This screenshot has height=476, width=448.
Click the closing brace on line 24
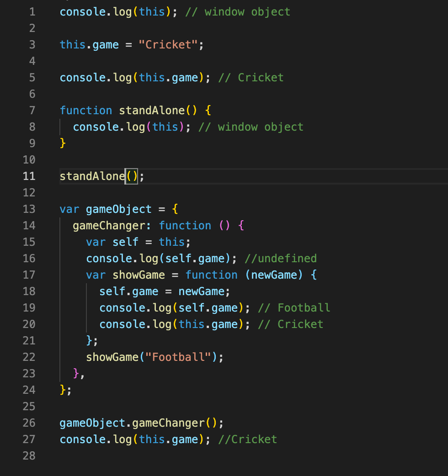point(62,390)
